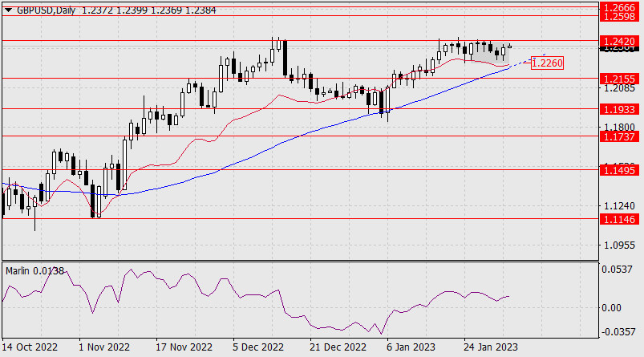Image resolution: width=644 pixels, height=357 pixels.
Task: Select the 1.1933 level label
Action: 619,109
